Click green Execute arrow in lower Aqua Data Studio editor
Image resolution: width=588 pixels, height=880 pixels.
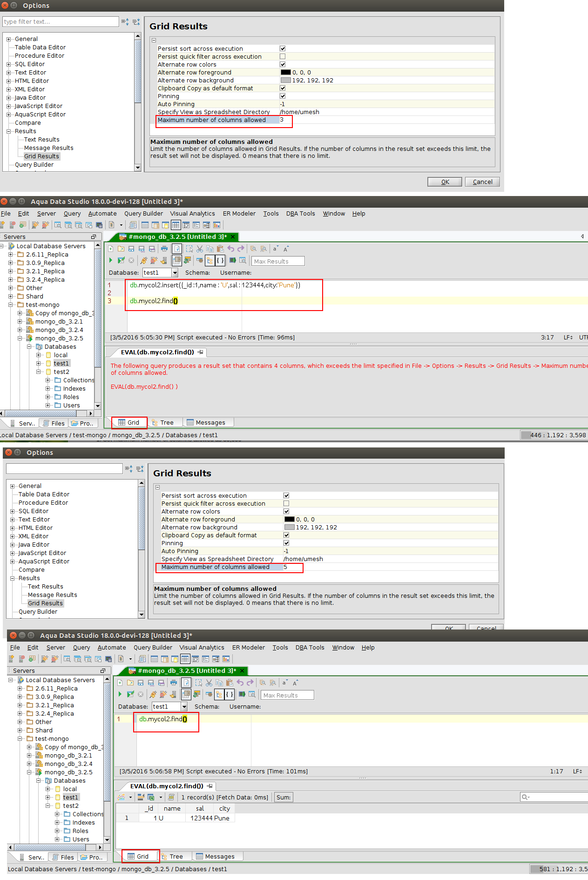(x=120, y=694)
